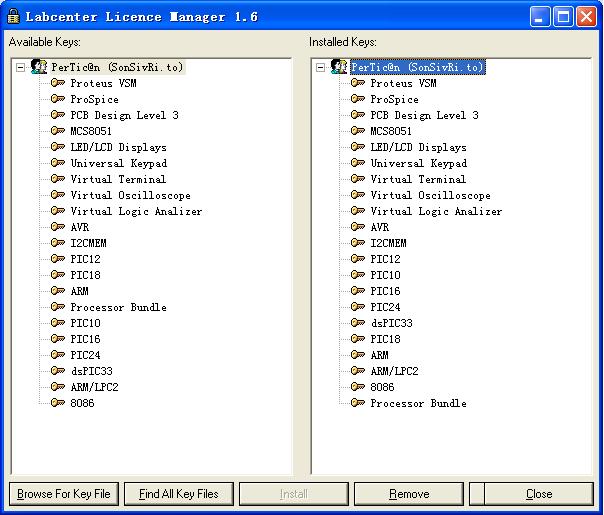Click the Remove button
Image resolution: width=604 pixels, height=515 pixels.
tap(409, 494)
